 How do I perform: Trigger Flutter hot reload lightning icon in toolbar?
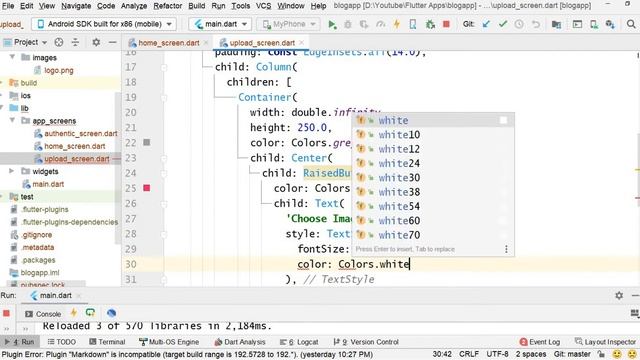point(396,24)
